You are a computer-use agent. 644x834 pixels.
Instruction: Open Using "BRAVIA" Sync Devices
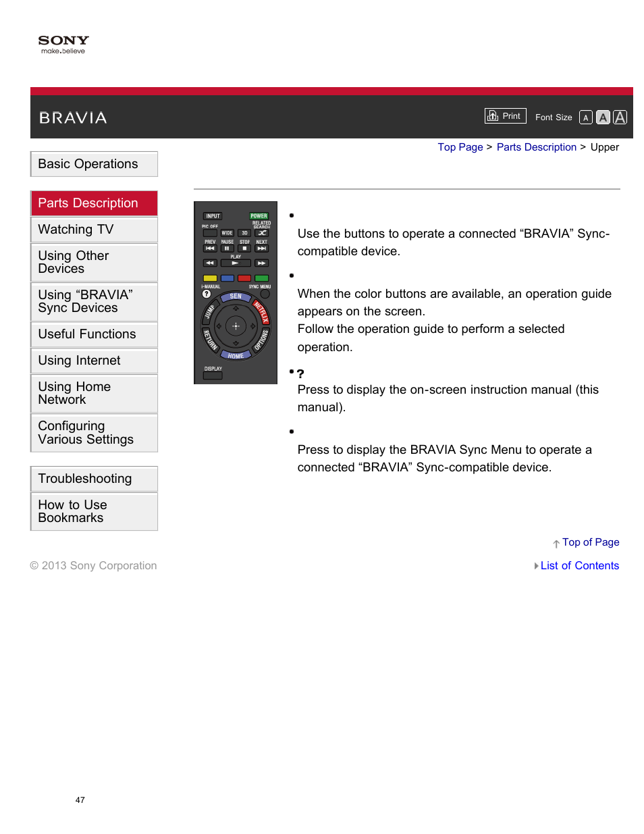point(94,301)
